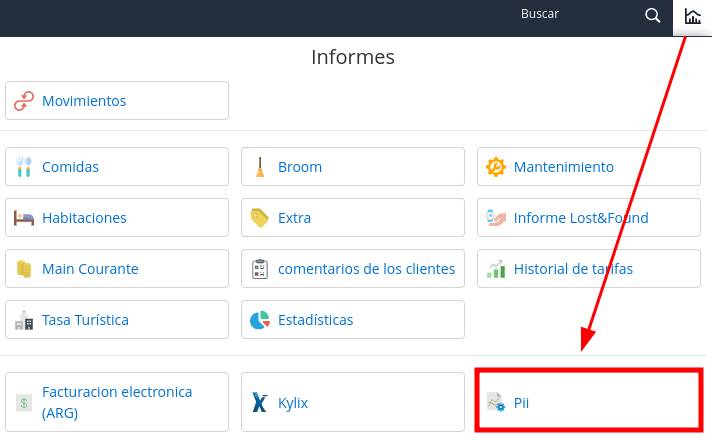
Task: Open the Main Courante report
Action: (117, 268)
